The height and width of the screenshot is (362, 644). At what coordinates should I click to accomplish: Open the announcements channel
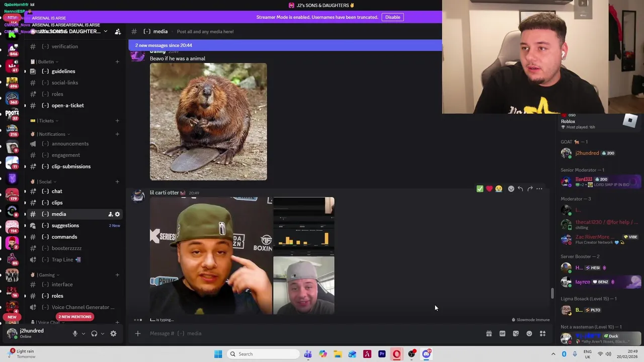point(74,144)
